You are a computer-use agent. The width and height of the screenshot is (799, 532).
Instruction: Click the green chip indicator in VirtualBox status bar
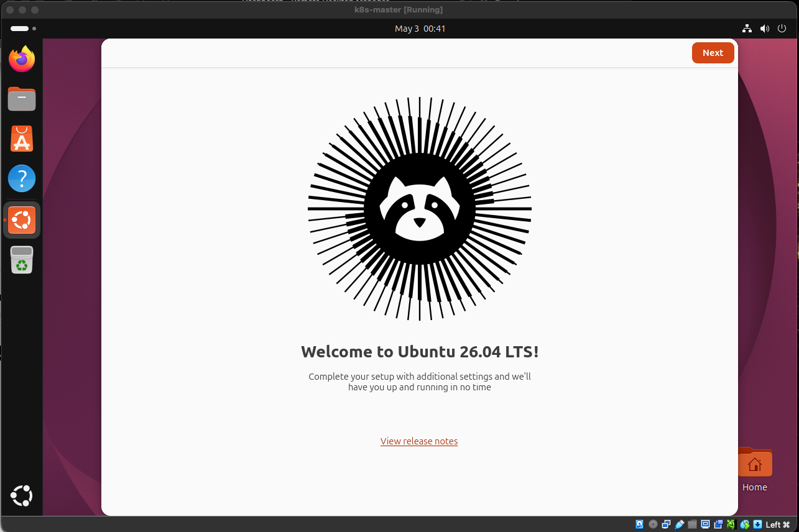pyautogui.click(x=732, y=525)
